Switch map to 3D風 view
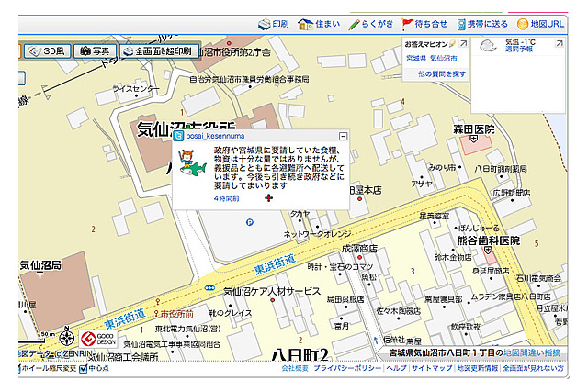 (x=47, y=50)
